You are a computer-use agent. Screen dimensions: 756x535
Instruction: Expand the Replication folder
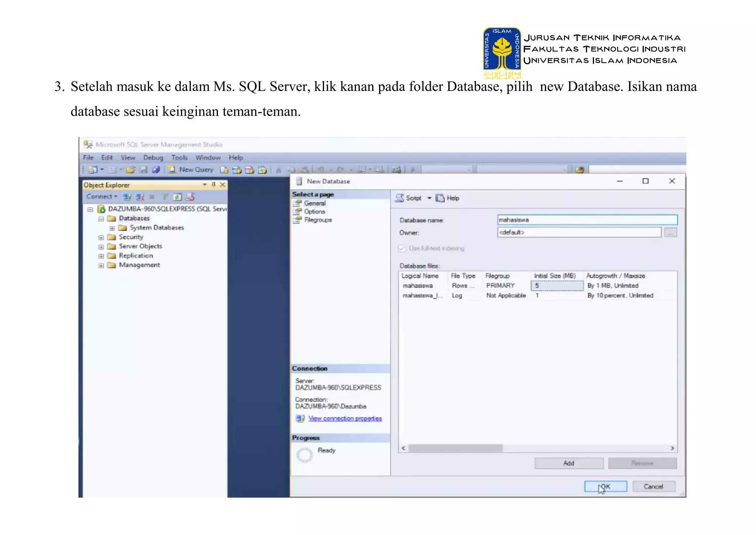click(x=101, y=256)
